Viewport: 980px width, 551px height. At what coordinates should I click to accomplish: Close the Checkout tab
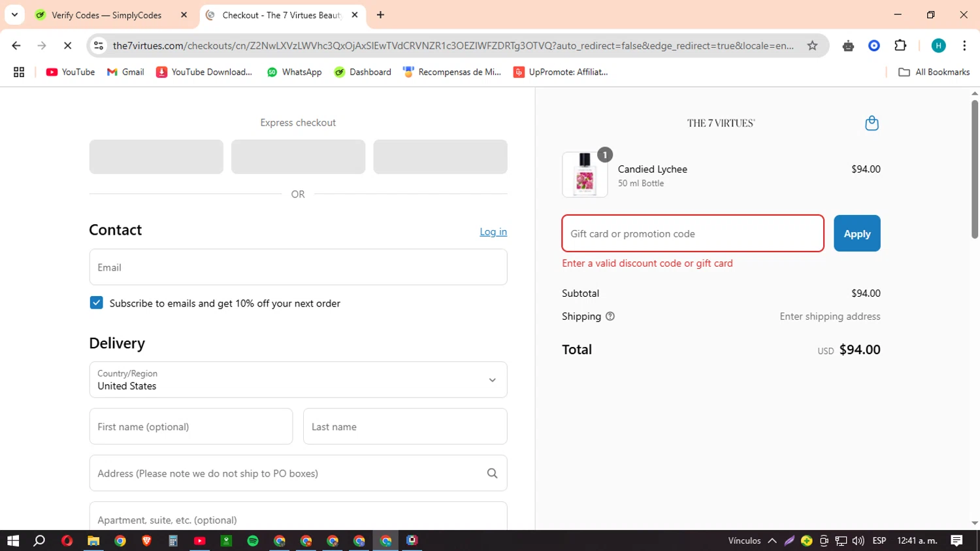355,14
